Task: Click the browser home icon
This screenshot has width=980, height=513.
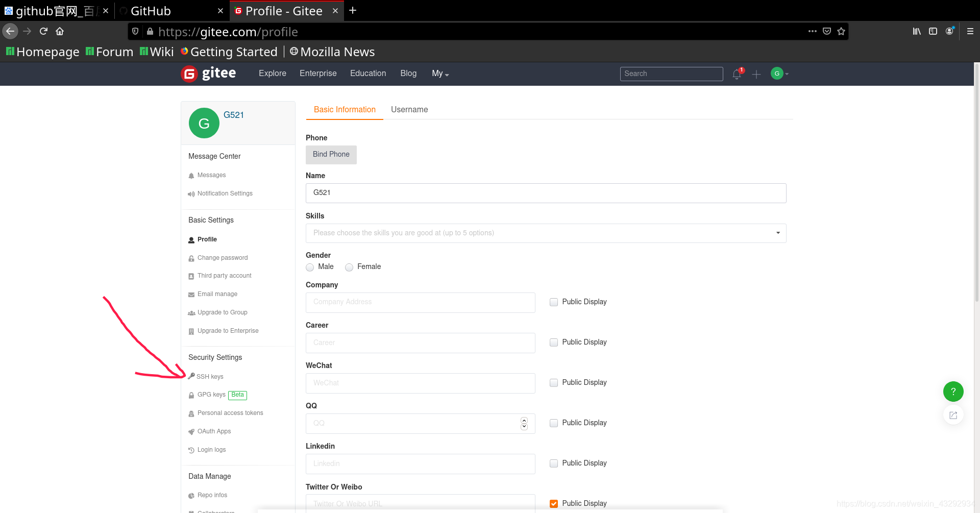Action: [x=60, y=31]
